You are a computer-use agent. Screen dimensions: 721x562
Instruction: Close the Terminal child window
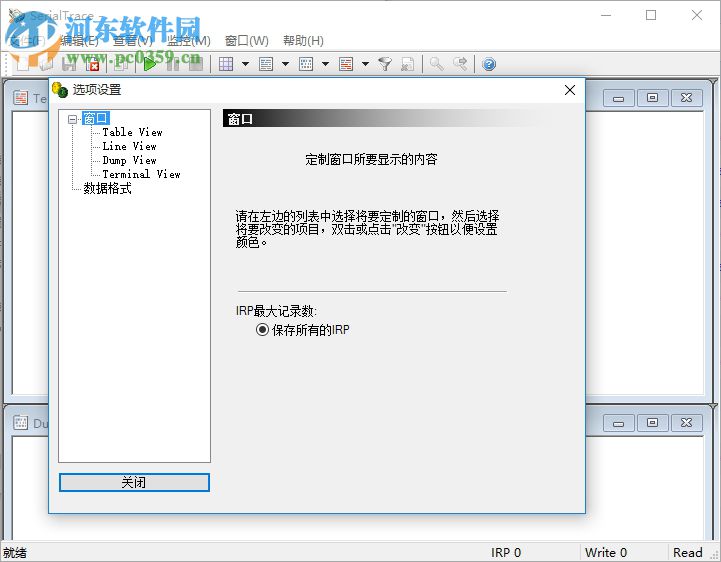tap(687, 98)
